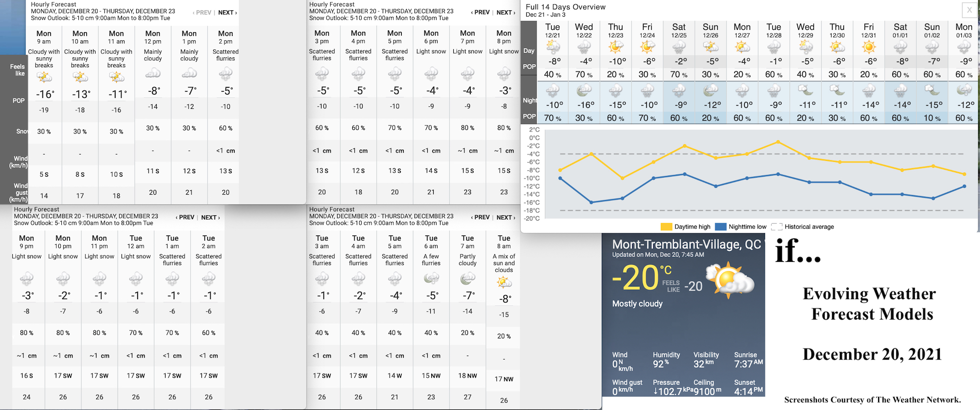Click the Mon 11 pm light snow icon

(x=99, y=279)
